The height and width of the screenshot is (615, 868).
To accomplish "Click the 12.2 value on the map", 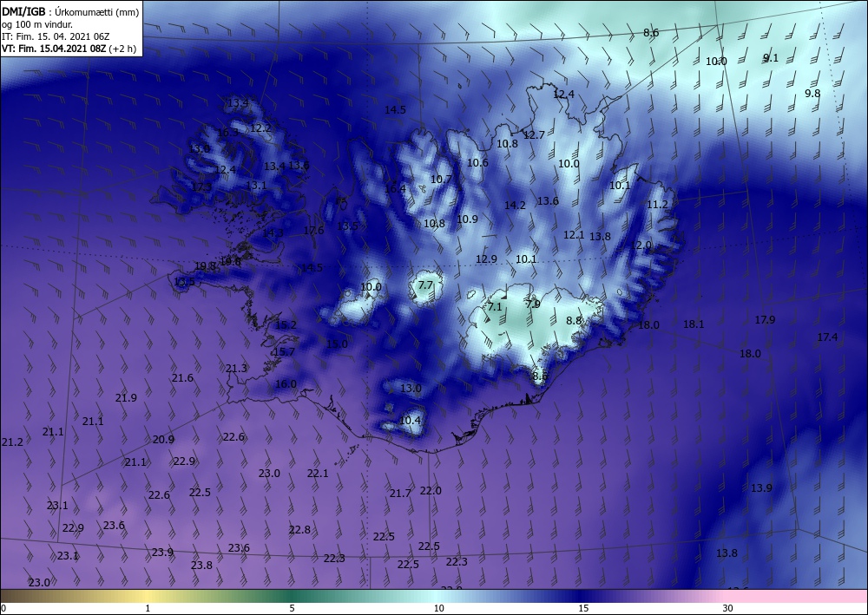I will (260, 128).
